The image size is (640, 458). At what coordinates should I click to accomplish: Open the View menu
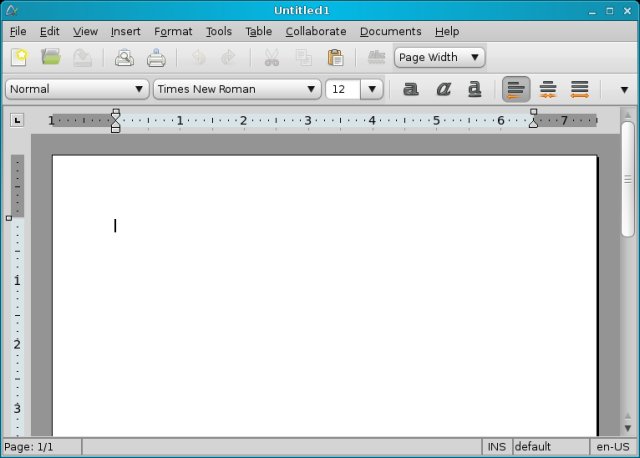click(x=85, y=31)
